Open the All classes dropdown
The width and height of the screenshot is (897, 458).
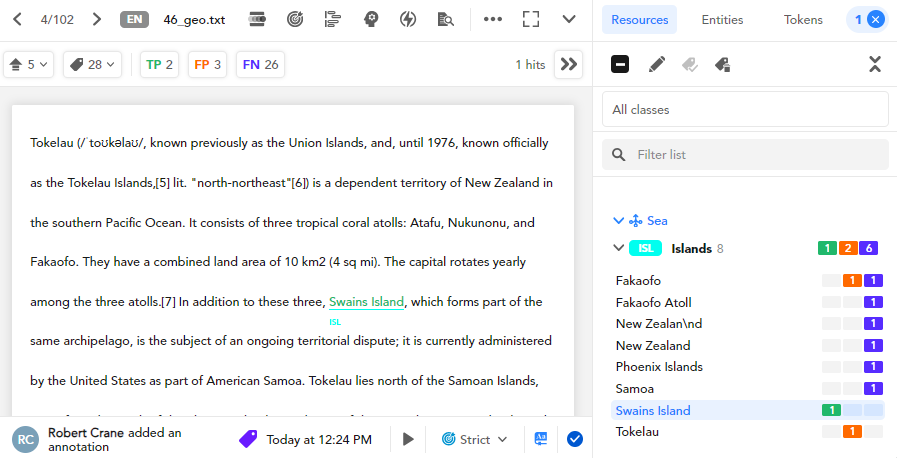745,109
